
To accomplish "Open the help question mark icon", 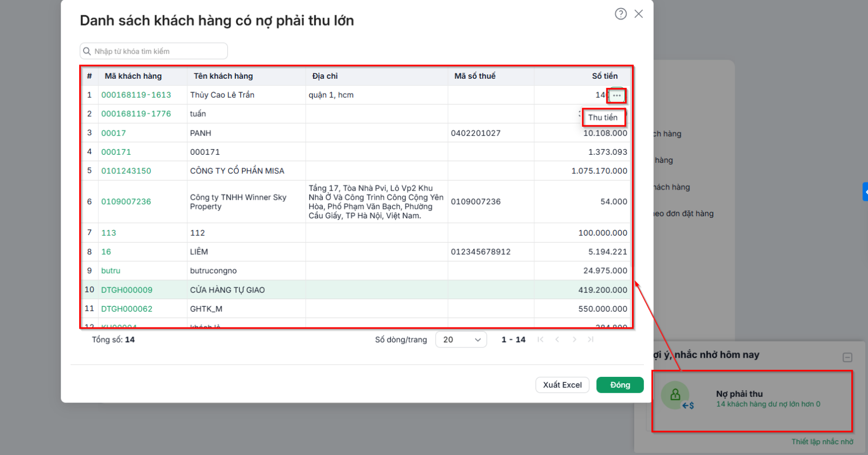I will pyautogui.click(x=621, y=14).
